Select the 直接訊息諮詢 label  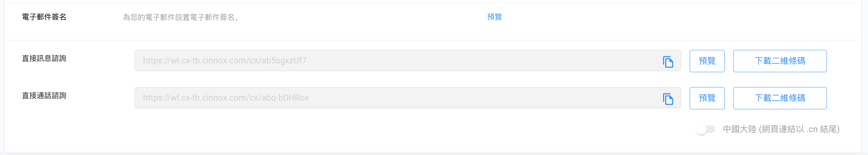44,58
